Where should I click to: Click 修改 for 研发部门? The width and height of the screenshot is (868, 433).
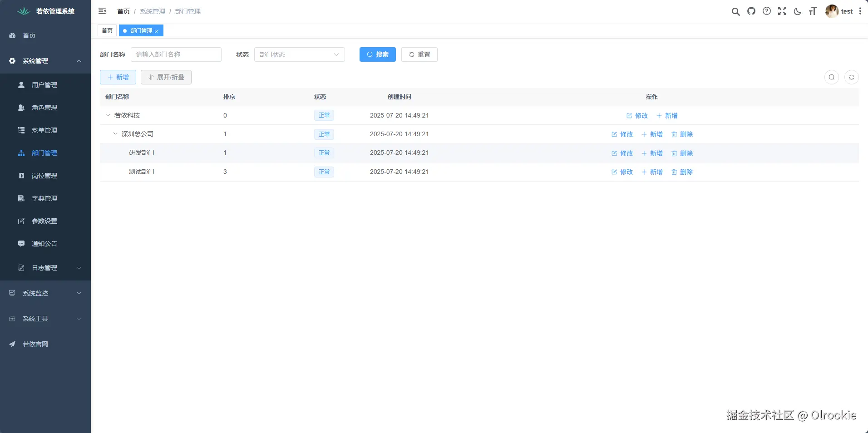pos(622,153)
